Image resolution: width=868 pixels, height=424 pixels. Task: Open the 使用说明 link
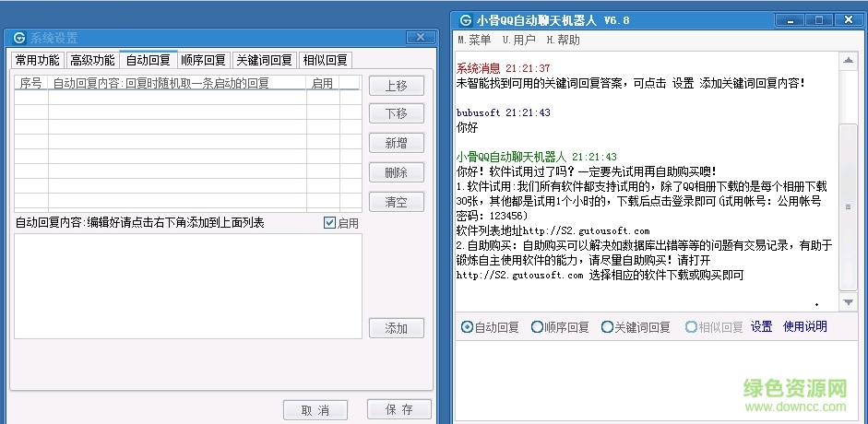(x=804, y=327)
